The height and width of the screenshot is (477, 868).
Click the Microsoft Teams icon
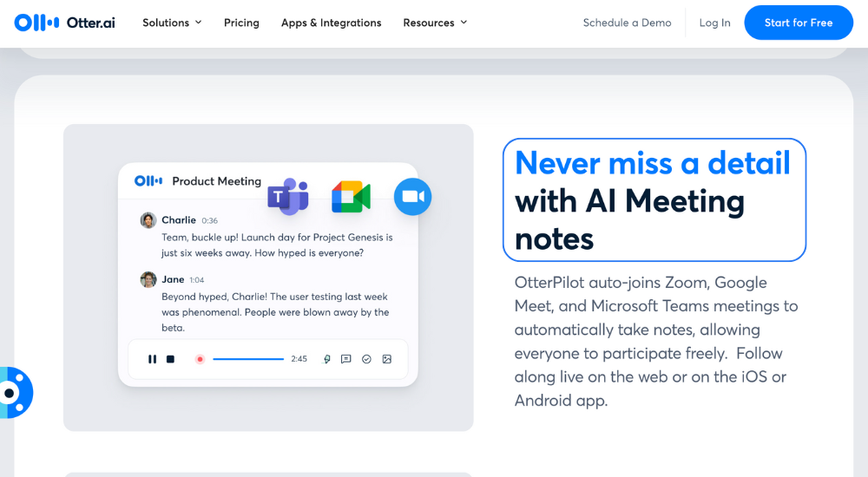pyautogui.click(x=288, y=197)
